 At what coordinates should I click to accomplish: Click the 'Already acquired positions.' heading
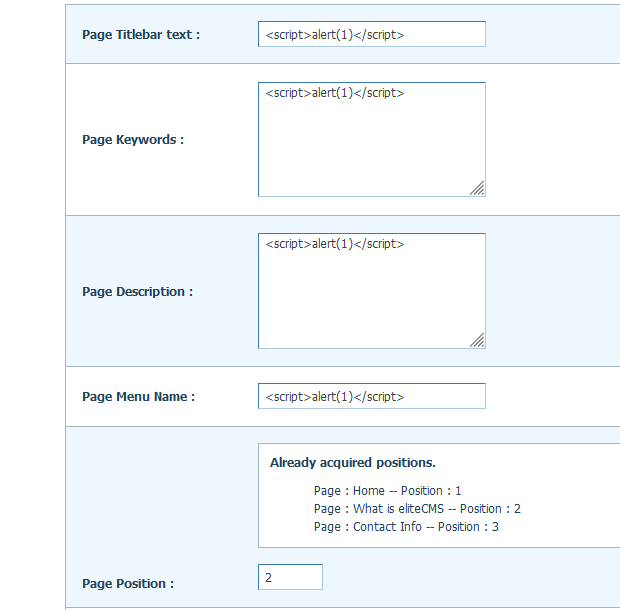(353, 463)
